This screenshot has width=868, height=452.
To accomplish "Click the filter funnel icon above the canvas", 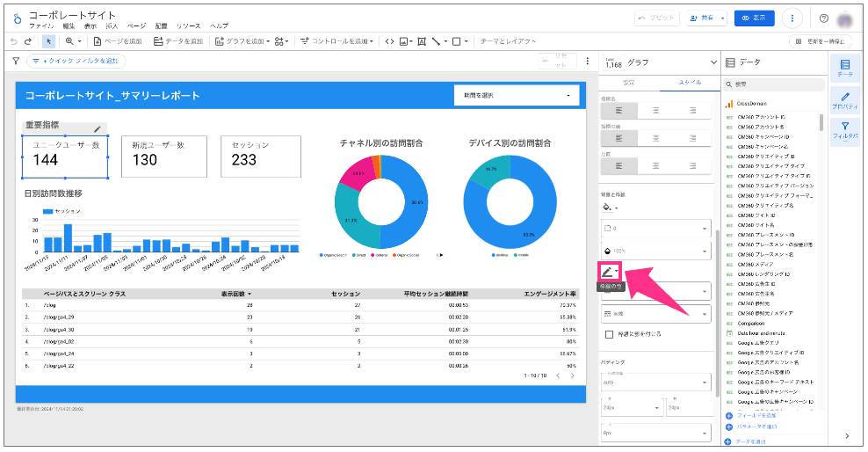I will point(16,61).
